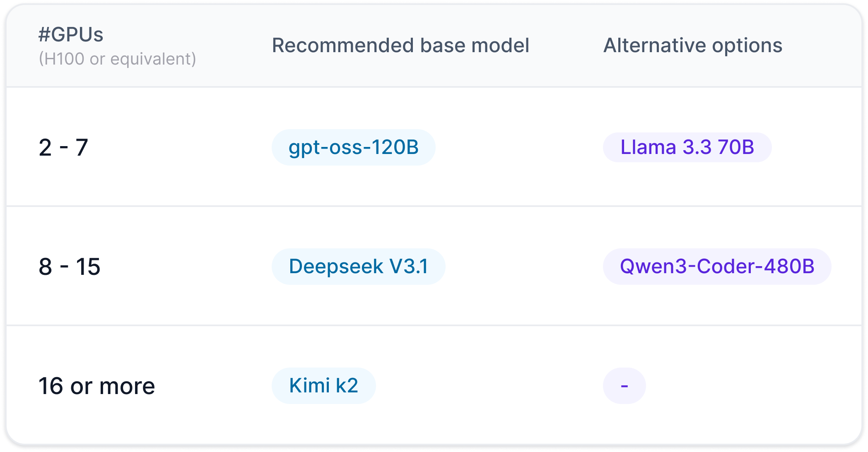Select the "2 - 7" GPU range label
The width and height of the screenshot is (868, 452).
click(63, 147)
